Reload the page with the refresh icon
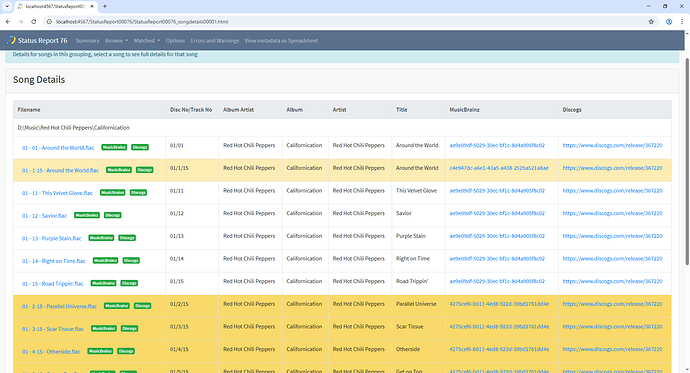The height and width of the screenshot is (373, 690). (x=33, y=22)
